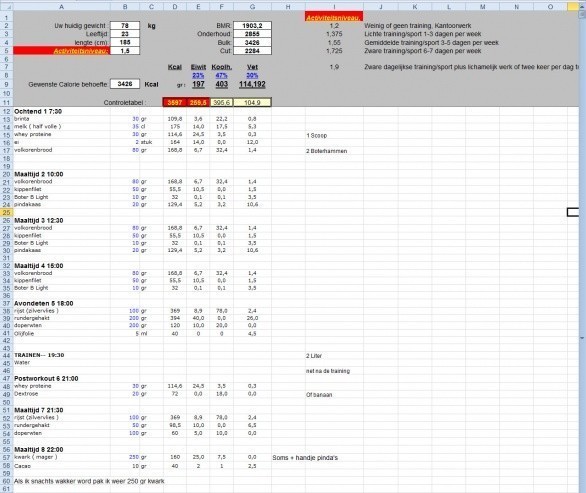Click the "Soms + handje pinda's" note
The width and height of the screenshot is (586, 493).
305,458
